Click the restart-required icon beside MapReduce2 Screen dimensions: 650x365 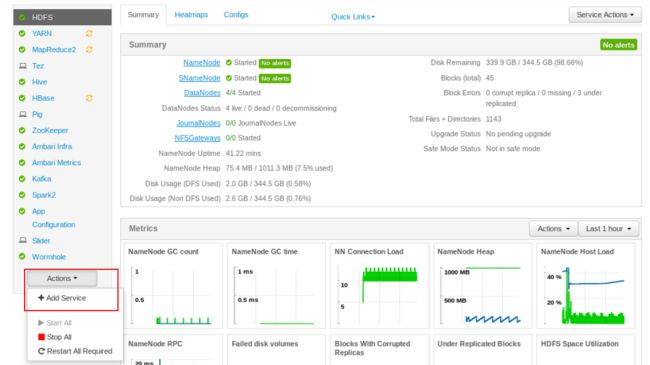(89, 49)
